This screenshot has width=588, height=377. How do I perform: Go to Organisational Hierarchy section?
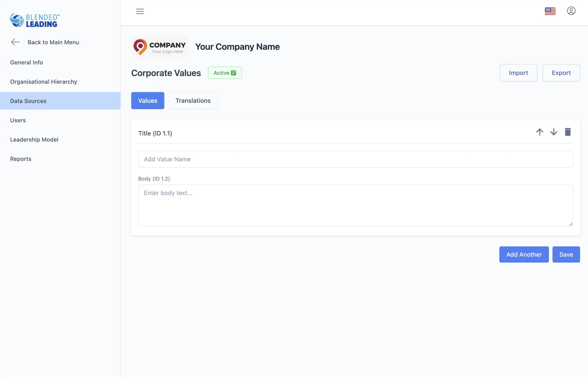pyautogui.click(x=44, y=82)
